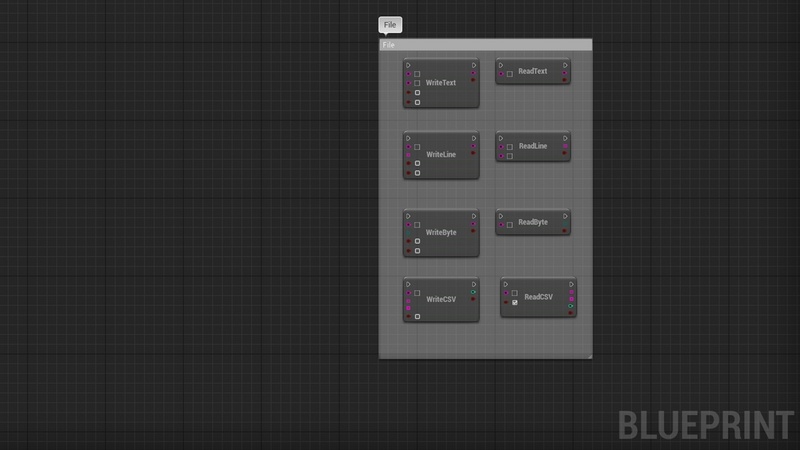Click the ReadByte node's execution output pin
This screenshot has width=800, height=450.
click(565, 215)
